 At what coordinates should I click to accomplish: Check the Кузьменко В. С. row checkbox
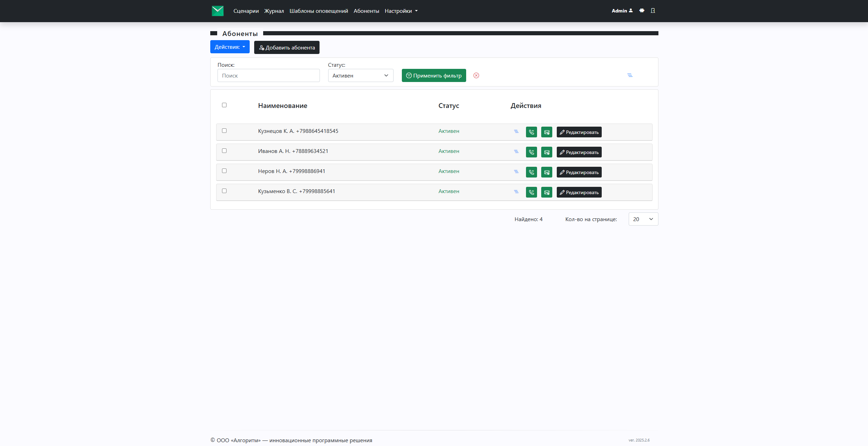coord(224,191)
